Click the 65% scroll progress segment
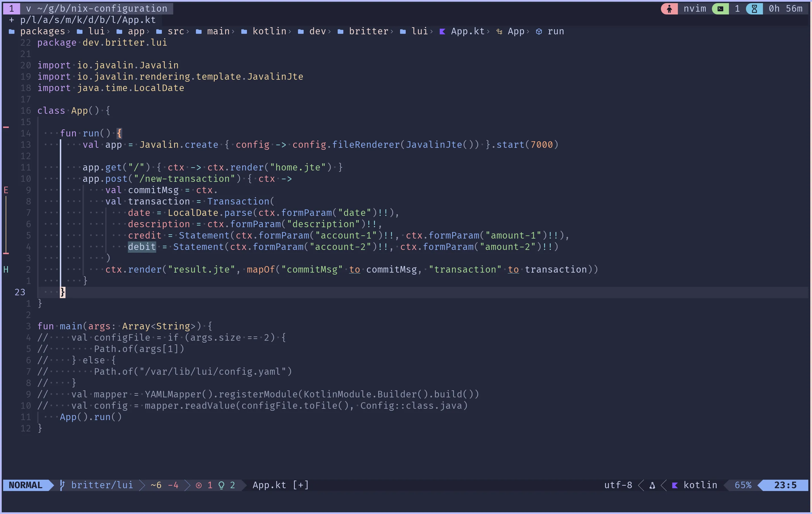 [743, 485]
